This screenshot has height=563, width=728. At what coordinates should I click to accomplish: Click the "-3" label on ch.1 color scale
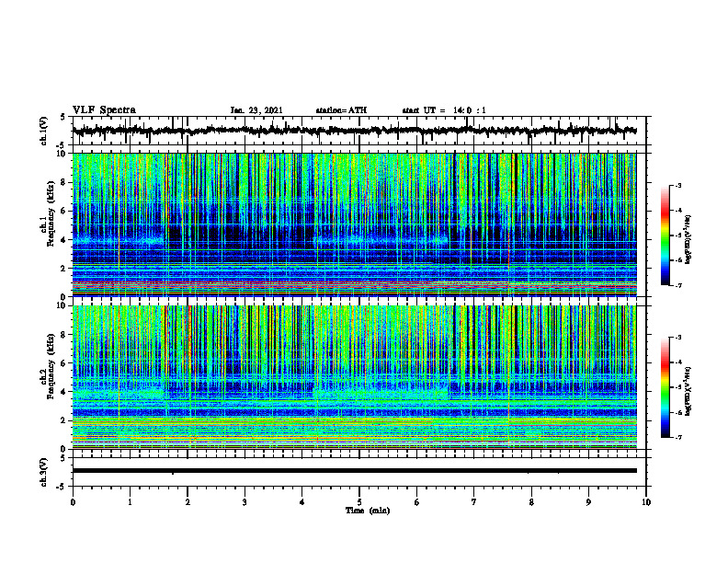pyautogui.click(x=677, y=185)
